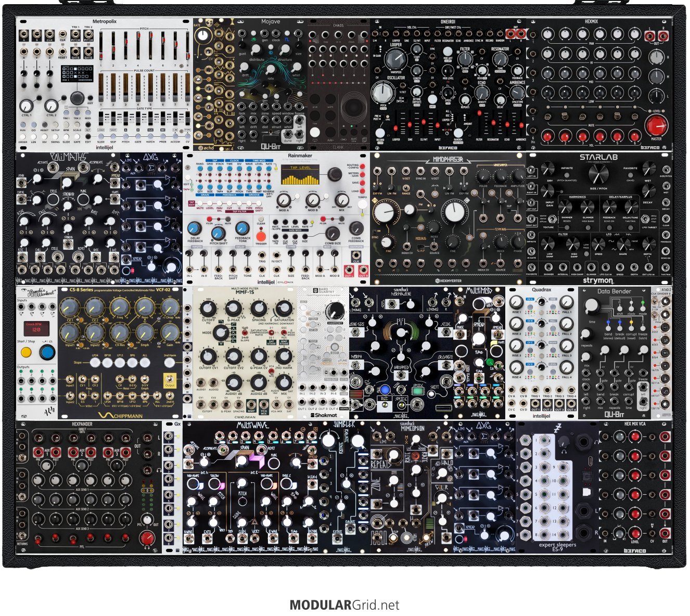
Task: Select the ACCUM button on Metropolix
Action: (175, 137)
